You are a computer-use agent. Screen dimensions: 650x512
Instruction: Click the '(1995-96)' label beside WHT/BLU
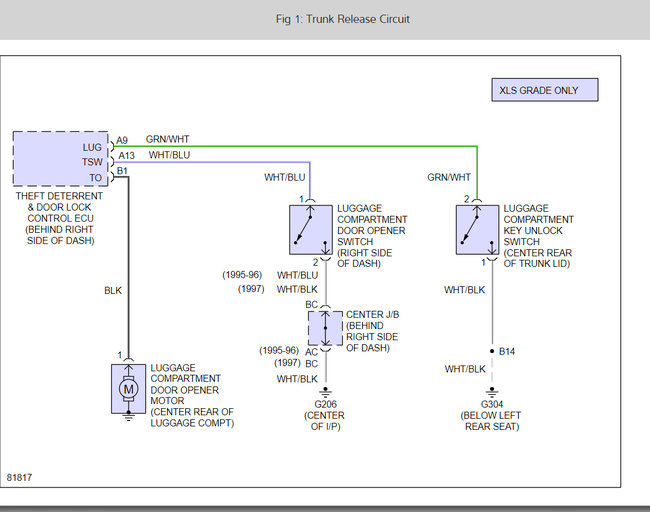pos(242,275)
